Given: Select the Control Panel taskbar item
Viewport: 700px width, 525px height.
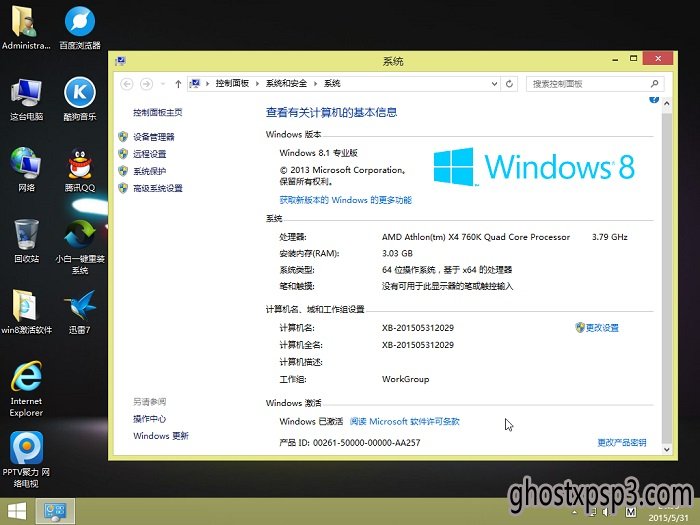Looking at the screenshot, I should coord(55,512).
